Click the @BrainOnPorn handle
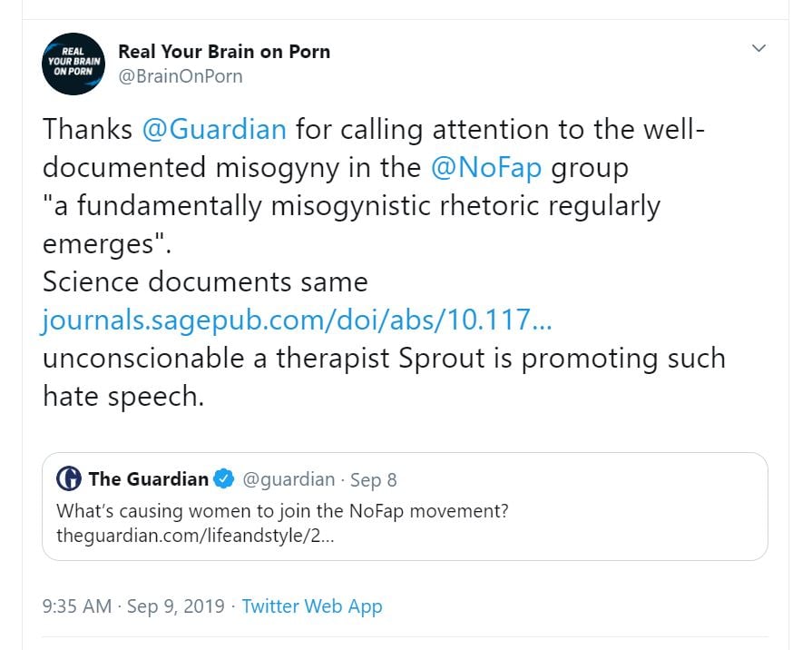The image size is (812, 650). (181, 76)
